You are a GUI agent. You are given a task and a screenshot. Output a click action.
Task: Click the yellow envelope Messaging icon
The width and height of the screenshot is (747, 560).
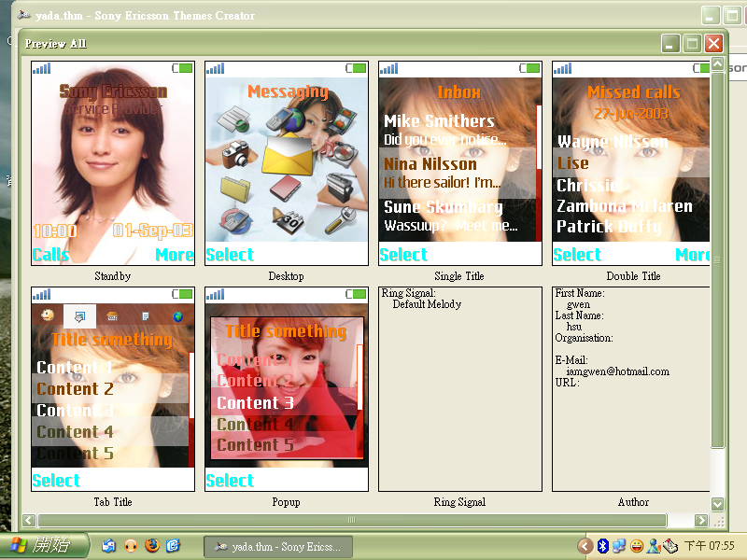(288, 155)
